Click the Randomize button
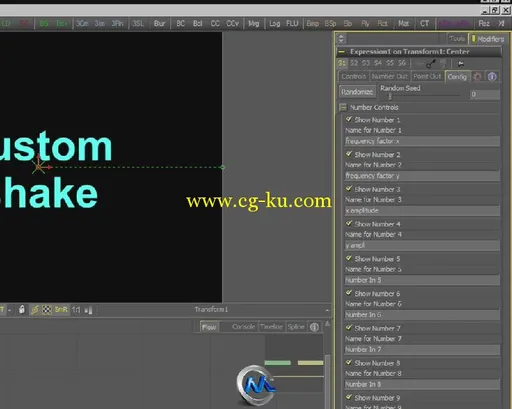This screenshot has width=512, height=409. click(x=357, y=92)
